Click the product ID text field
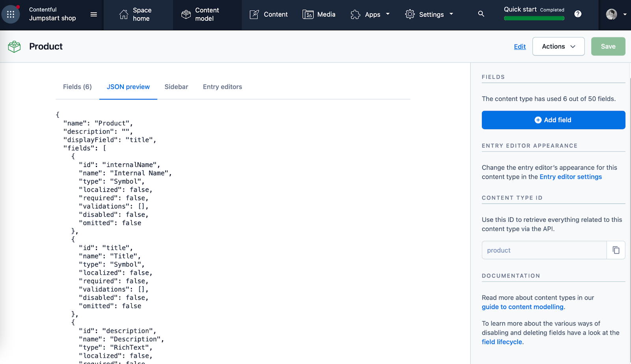 [543, 250]
